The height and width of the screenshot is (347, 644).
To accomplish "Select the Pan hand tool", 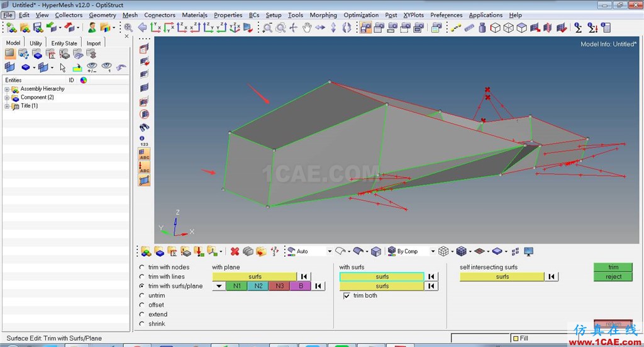I will pyautogui.click(x=307, y=28).
